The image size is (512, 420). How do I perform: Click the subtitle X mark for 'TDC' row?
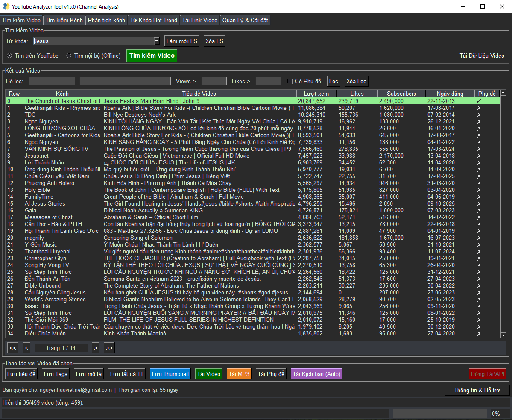pos(479,115)
